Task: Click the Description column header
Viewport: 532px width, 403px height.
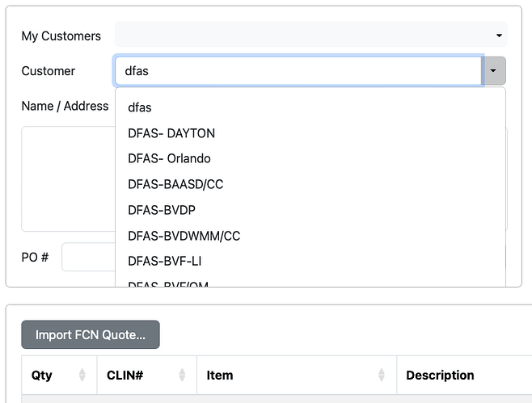Action: point(440,375)
